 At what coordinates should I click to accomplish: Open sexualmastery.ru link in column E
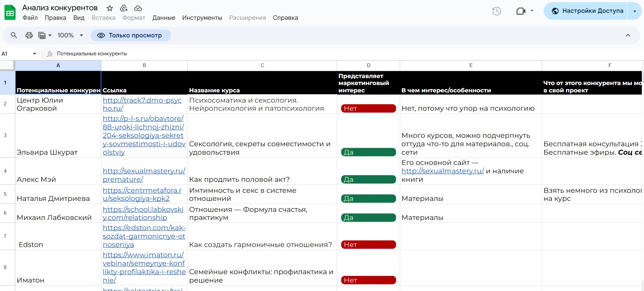tap(443, 171)
